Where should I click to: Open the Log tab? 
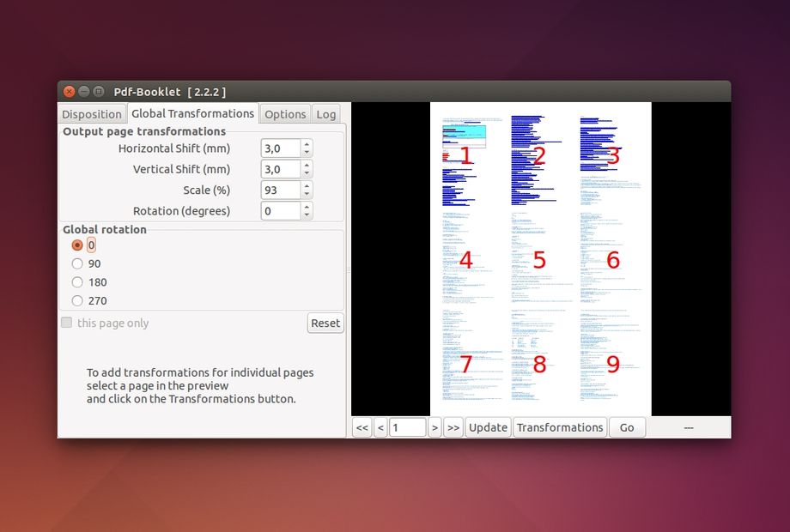click(x=325, y=114)
